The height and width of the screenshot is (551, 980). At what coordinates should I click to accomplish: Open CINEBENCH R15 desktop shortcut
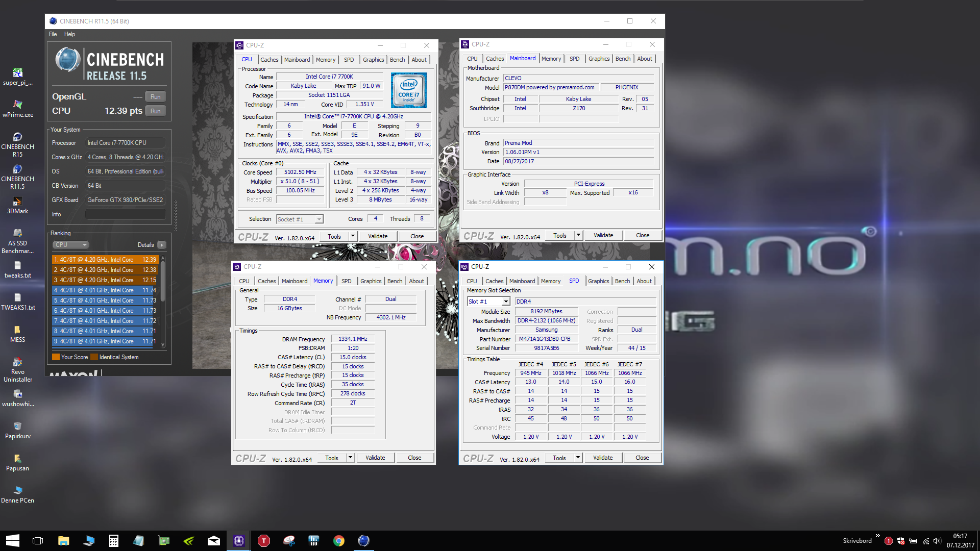click(17, 138)
